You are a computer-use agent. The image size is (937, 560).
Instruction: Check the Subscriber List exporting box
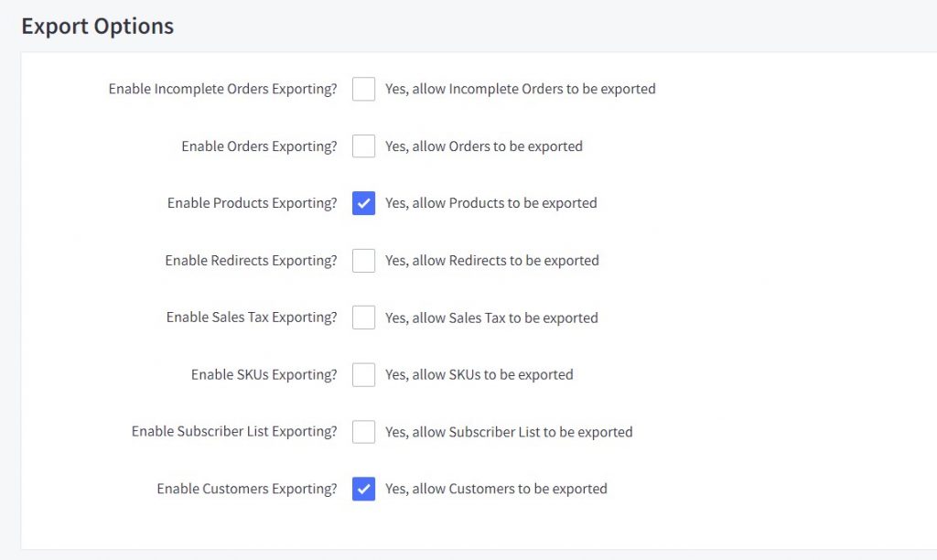click(363, 431)
